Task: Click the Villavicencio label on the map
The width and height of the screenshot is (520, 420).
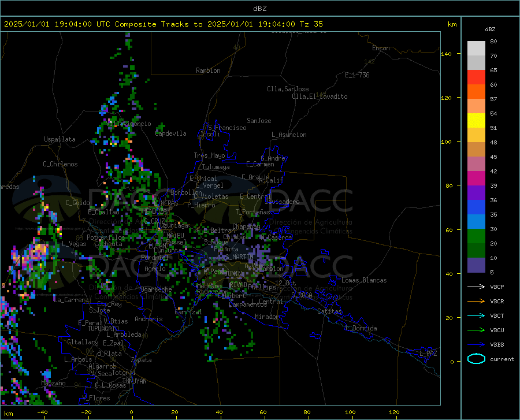Action: pyautogui.click(x=129, y=124)
